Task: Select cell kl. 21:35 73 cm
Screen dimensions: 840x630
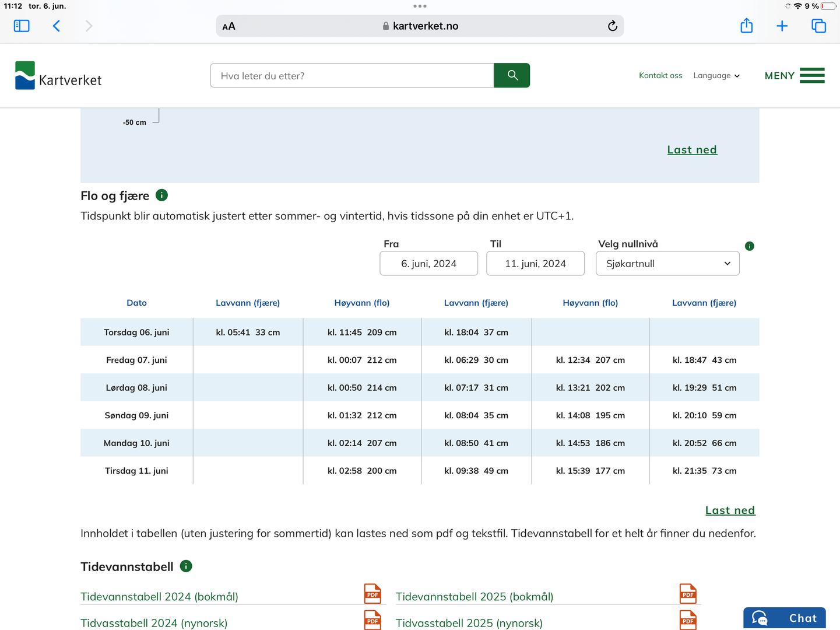Action: (x=704, y=471)
